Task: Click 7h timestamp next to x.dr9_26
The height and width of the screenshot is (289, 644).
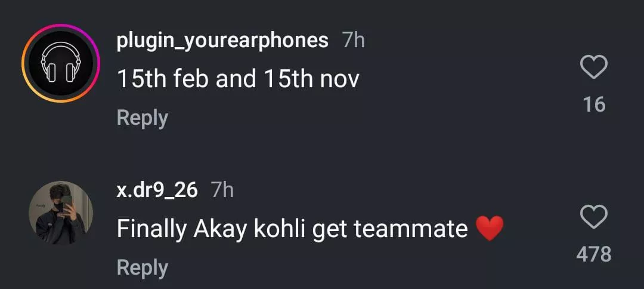Action: [222, 190]
